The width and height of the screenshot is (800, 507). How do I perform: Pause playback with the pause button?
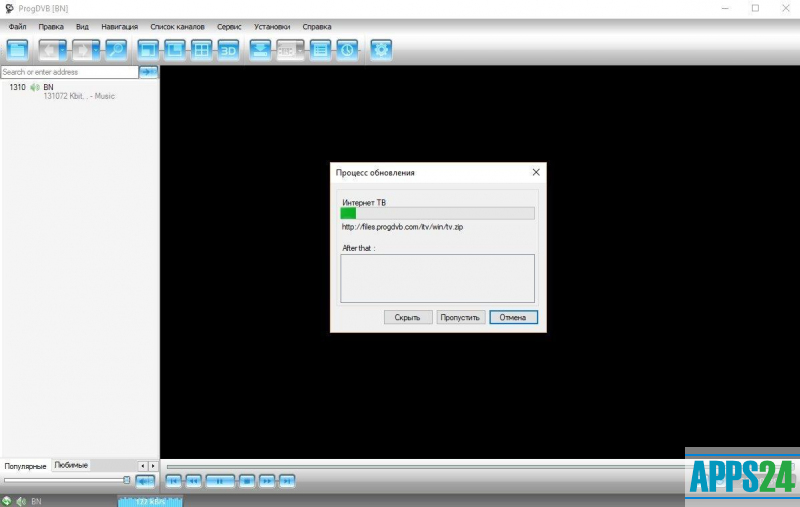click(220, 481)
